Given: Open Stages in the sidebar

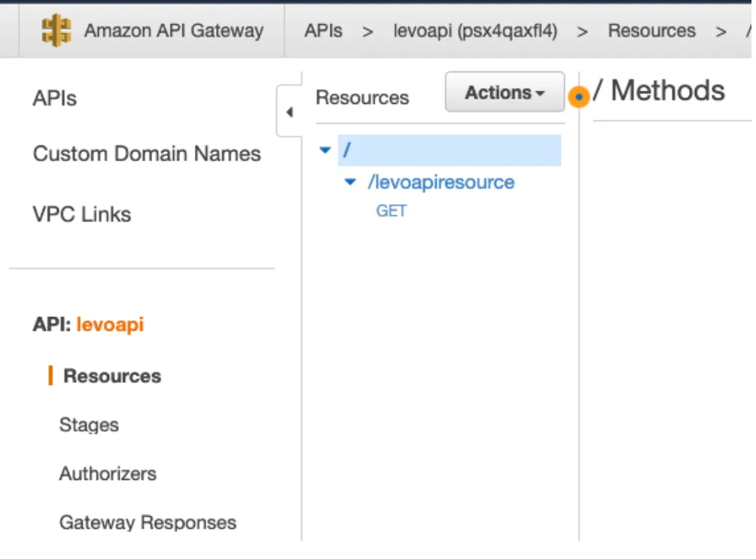Looking at the screenshot, I should [89, 425].
